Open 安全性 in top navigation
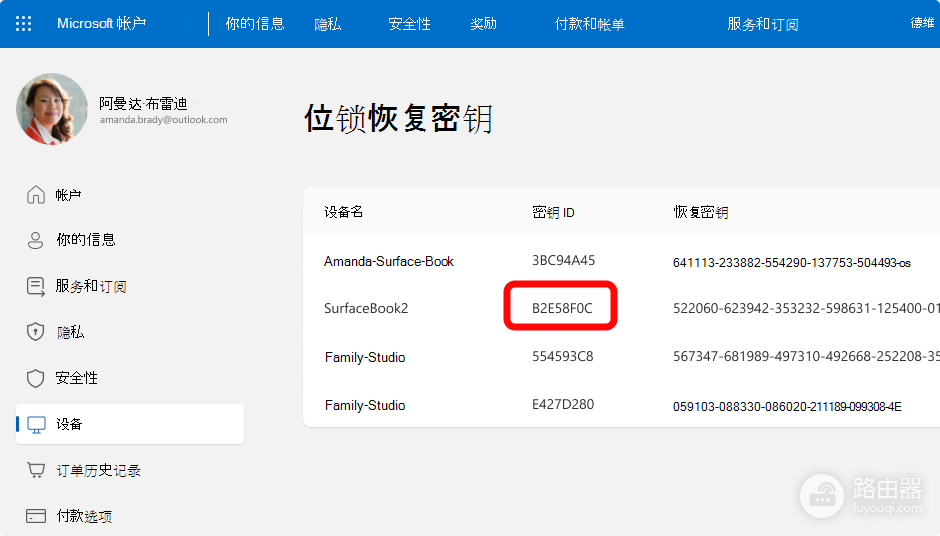This screenshot has height=536, width=940. click(409, 24)
